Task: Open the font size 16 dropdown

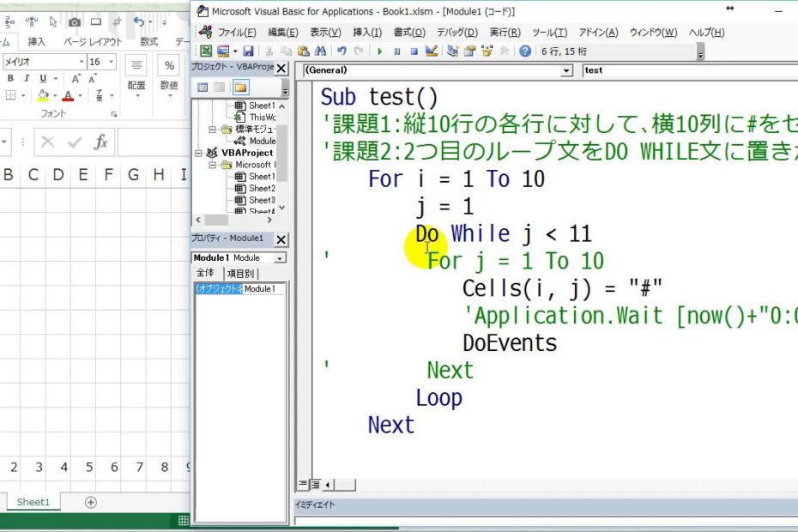Action: pos(111,62)
